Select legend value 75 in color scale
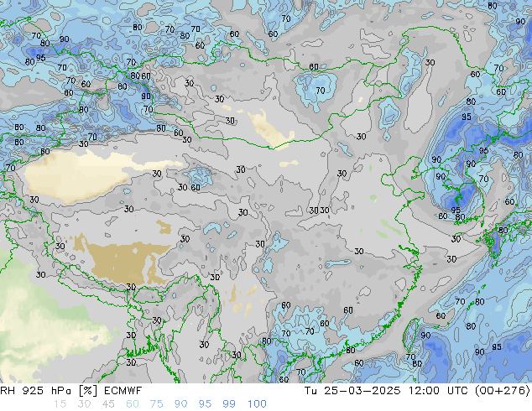The height and width of the screenshot is (411, 532). tap(156, 404)
